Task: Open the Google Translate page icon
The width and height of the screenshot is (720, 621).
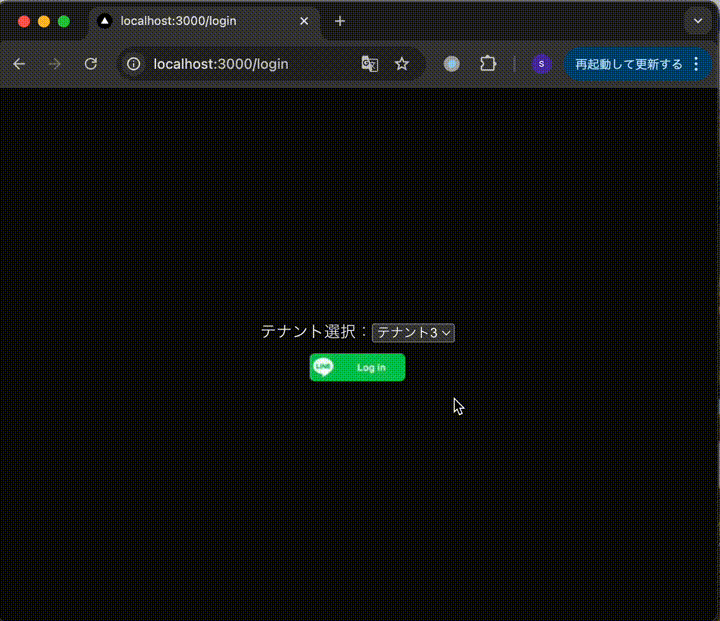Action: (x=370, y=64)
